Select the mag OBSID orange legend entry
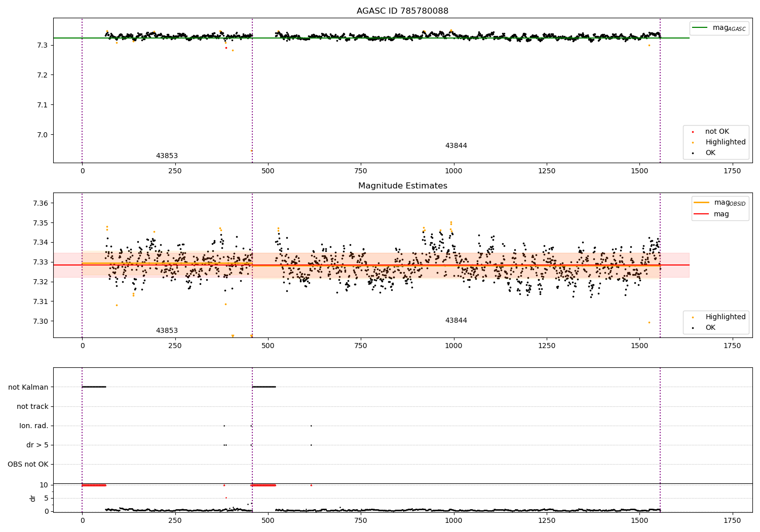 [720, 203]
